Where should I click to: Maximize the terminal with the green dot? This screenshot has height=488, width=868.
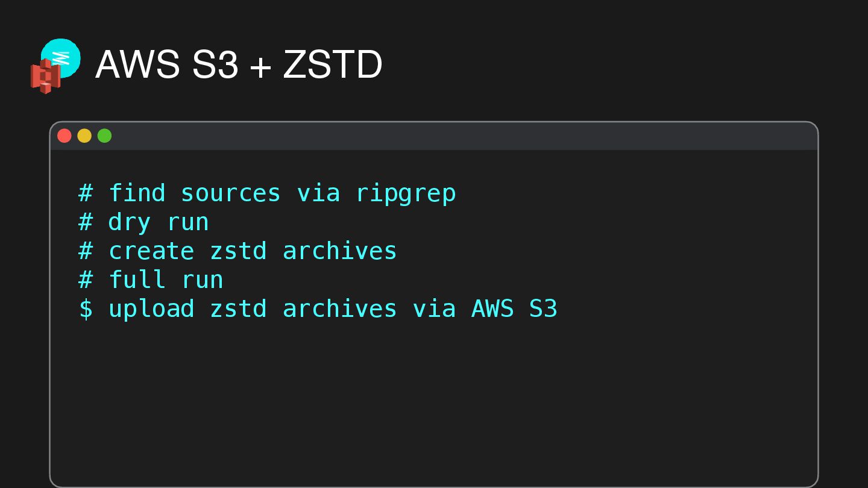coord(105,136)
